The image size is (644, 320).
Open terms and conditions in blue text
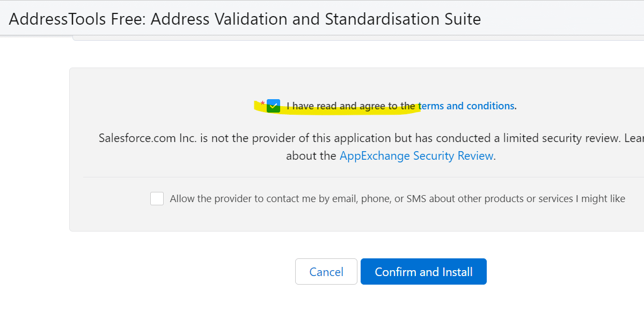click(x=466, y=106)
